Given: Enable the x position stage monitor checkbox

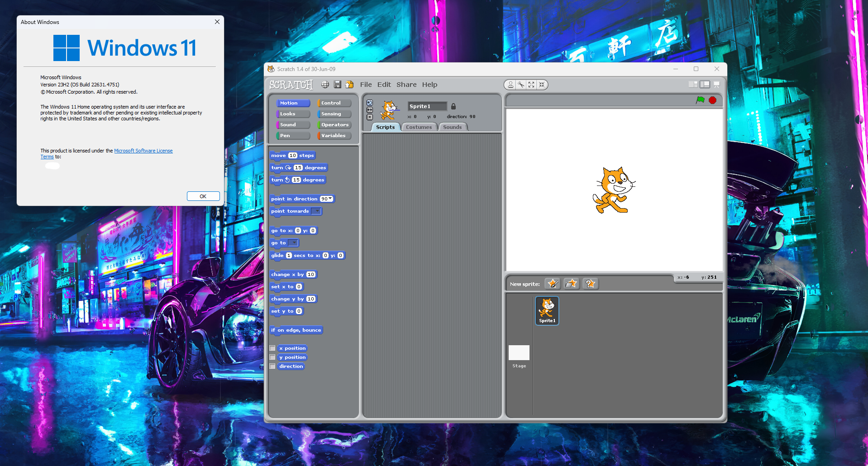Looking at the screenshot, I should (272, 348).
